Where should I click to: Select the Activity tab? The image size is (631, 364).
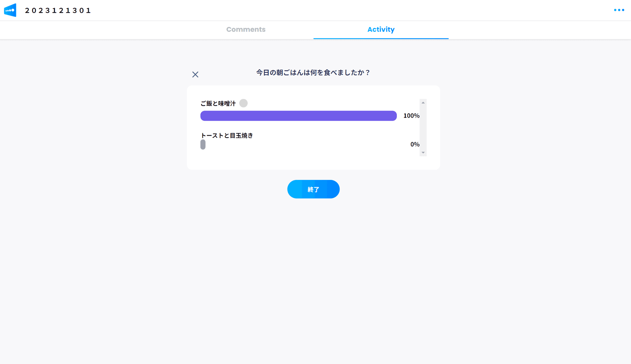(381, 30)
